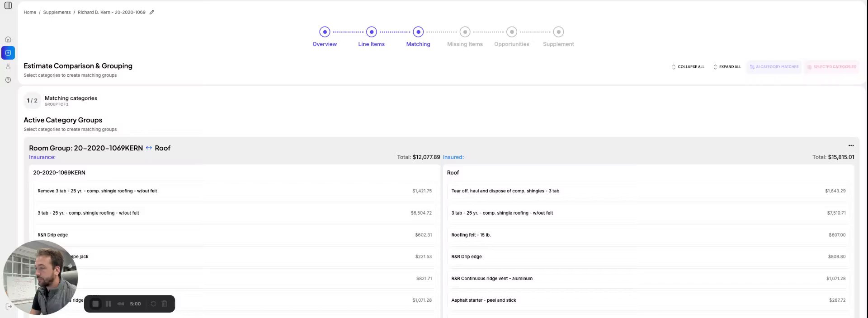Expand all category groups
The height and width of the screenshot is (318, 868).
pyautogui.click(x=727, y=67)
